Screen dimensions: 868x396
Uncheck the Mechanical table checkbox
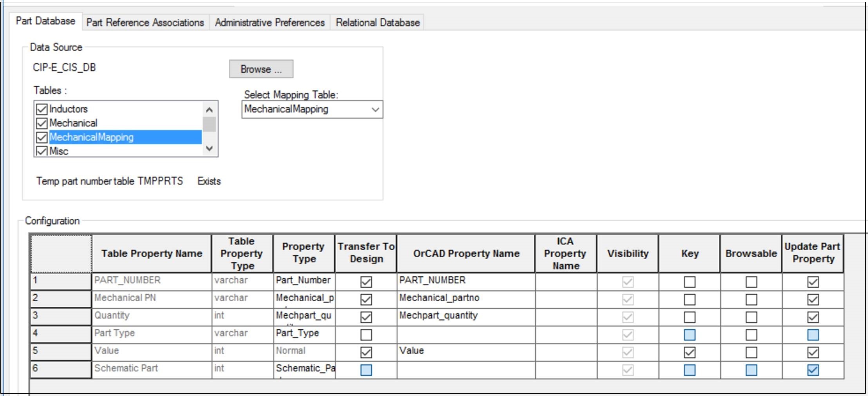click(x=42, y=123)
